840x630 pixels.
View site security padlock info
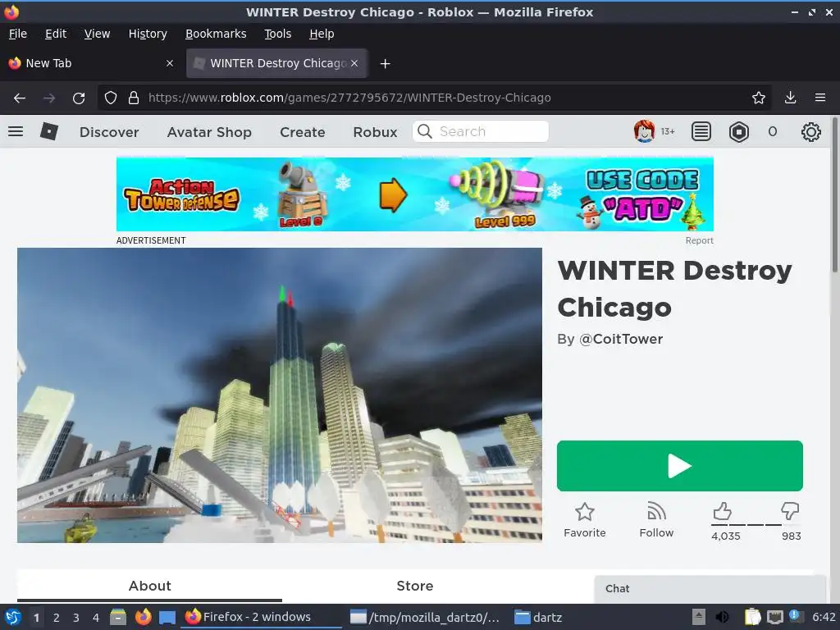pyautogui.click(x=134, y=98)
